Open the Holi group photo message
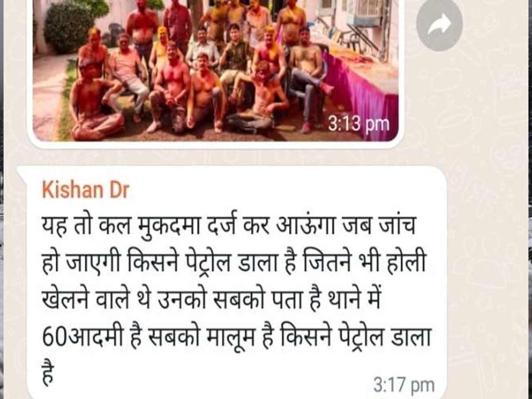This screenshot has height=399, width=532. tap(215, 70)
